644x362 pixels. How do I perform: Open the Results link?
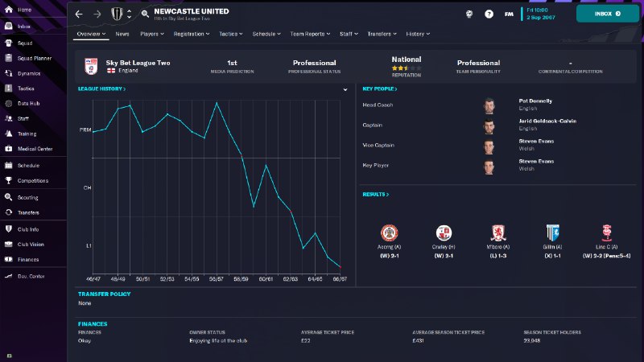[375, 194]
